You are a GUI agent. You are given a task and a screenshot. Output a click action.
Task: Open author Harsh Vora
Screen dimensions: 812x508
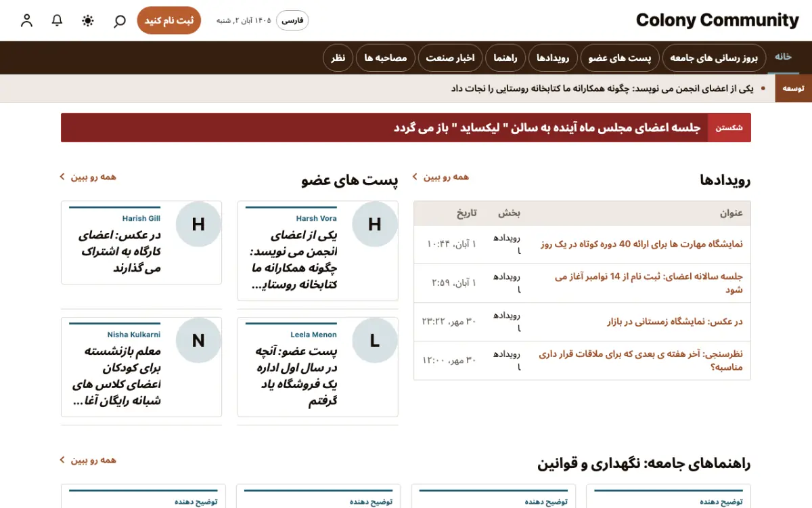(316, 218)
